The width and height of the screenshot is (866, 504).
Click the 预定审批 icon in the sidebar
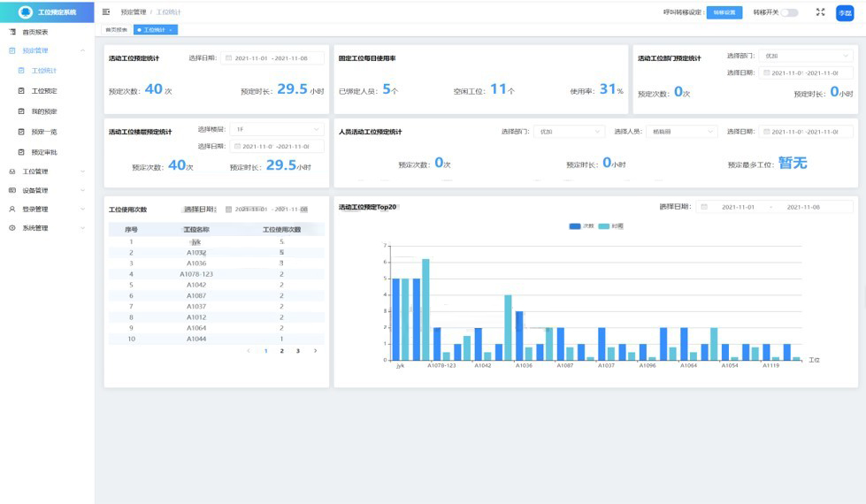click(22, 152)
